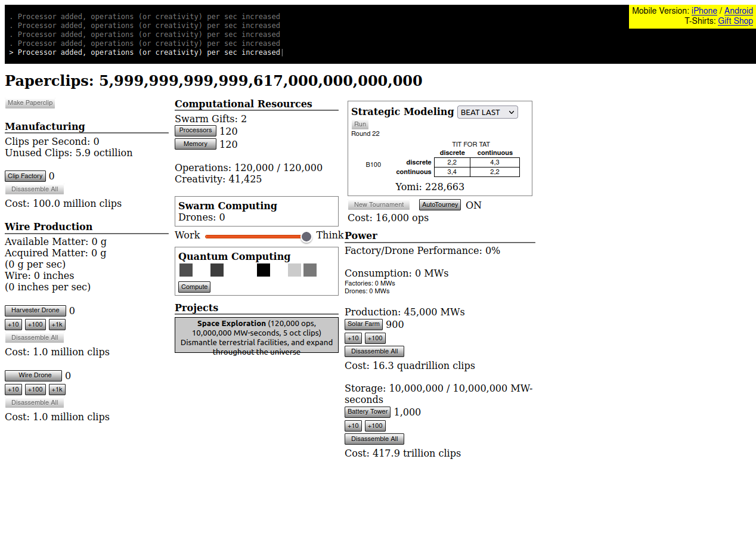Click the Paperclips total counter heading
756x549 pixels.
point(213,80)
